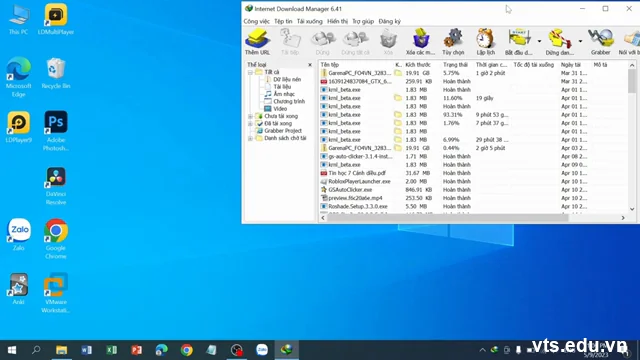Select the Recycle Bin desktop icon
The height and width of the screenshot is (360, 640).
(56, 73)
